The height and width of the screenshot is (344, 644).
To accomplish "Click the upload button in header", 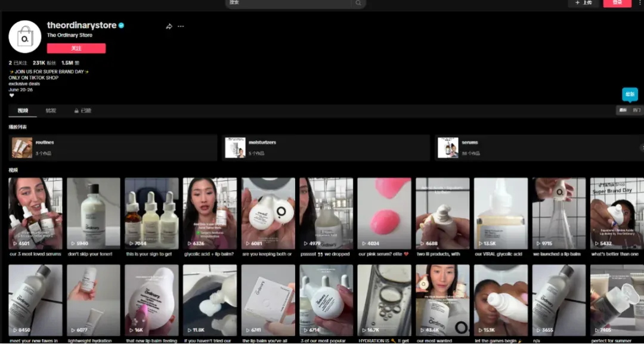I will point(583,3).
